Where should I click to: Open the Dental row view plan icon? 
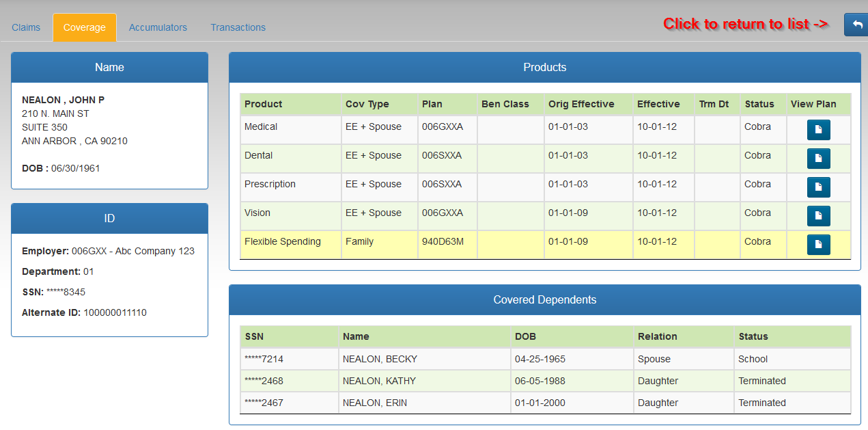[x=818, y=158]
